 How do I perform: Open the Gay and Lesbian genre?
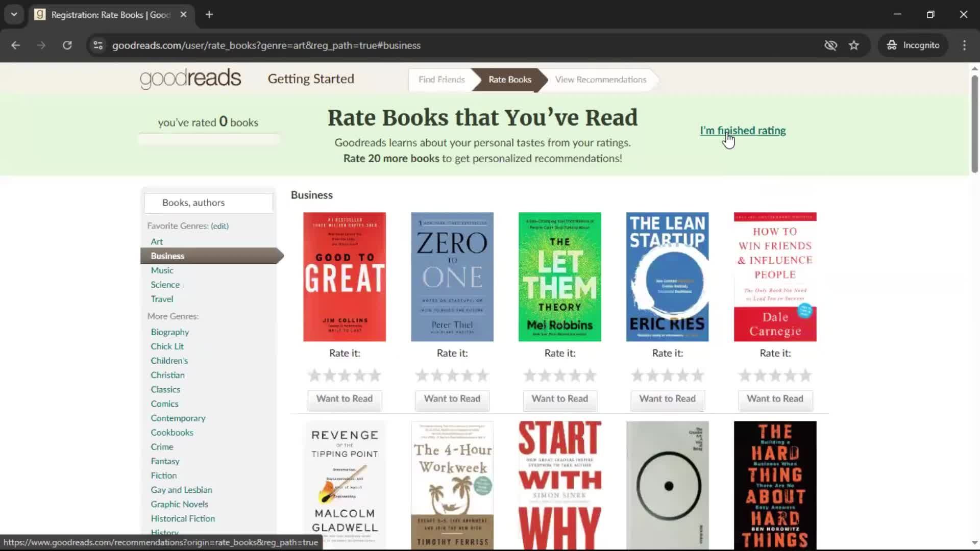[181, 490]
